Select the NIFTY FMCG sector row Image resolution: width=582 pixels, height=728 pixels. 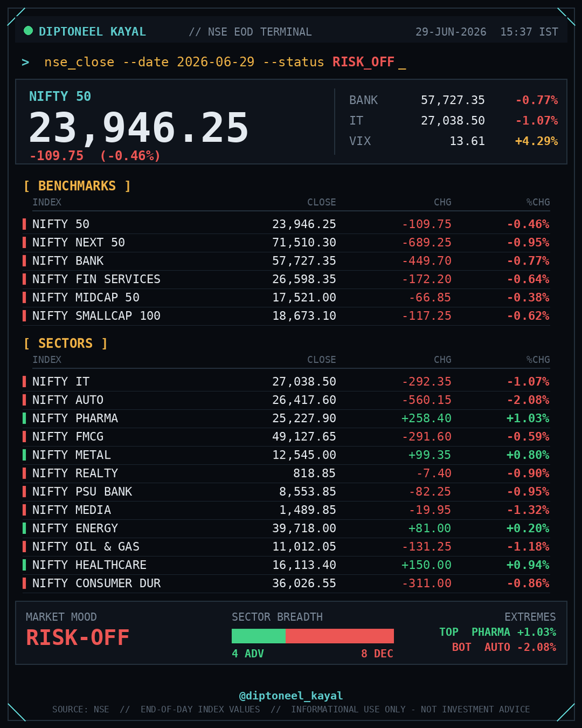[286, 437]
